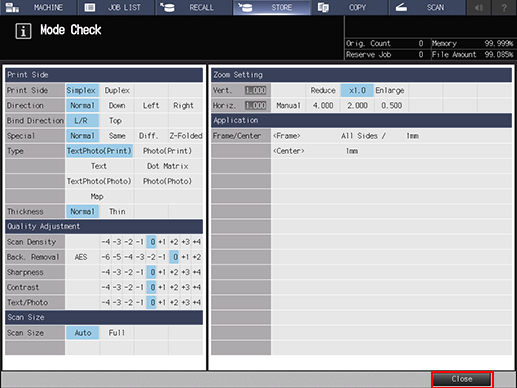
Task: Set Scan Density to +2
Action: [174, 242]
